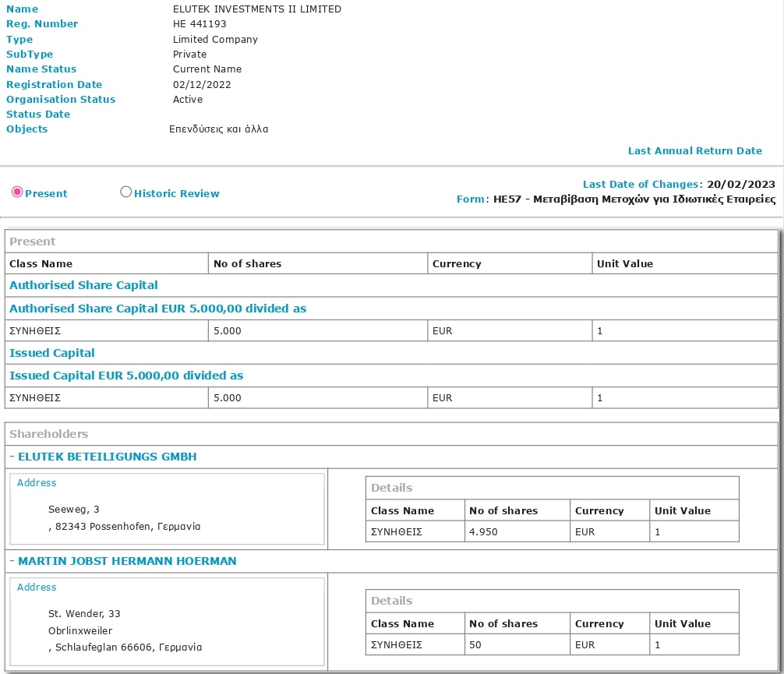Click the Last Annual Return Date label
784x674 pixels.
click(x=695, y=151)
